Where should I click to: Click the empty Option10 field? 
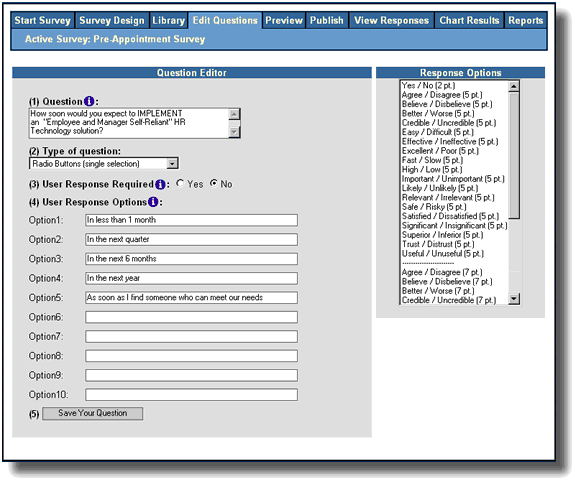click(x=191, y=395)
